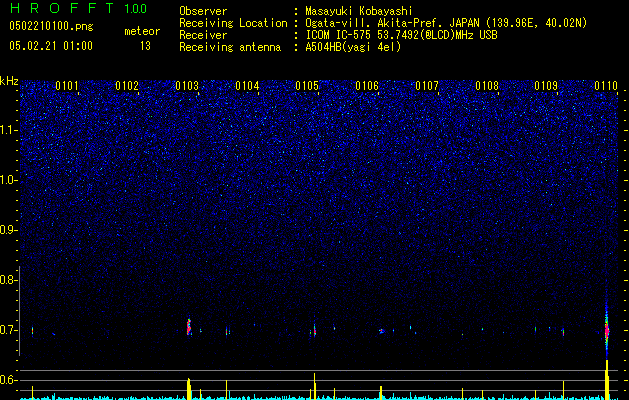The image size is (629, 400).
Task: Click the 0104 time marker
Action: pyautogui.click(x=247, y=86)
